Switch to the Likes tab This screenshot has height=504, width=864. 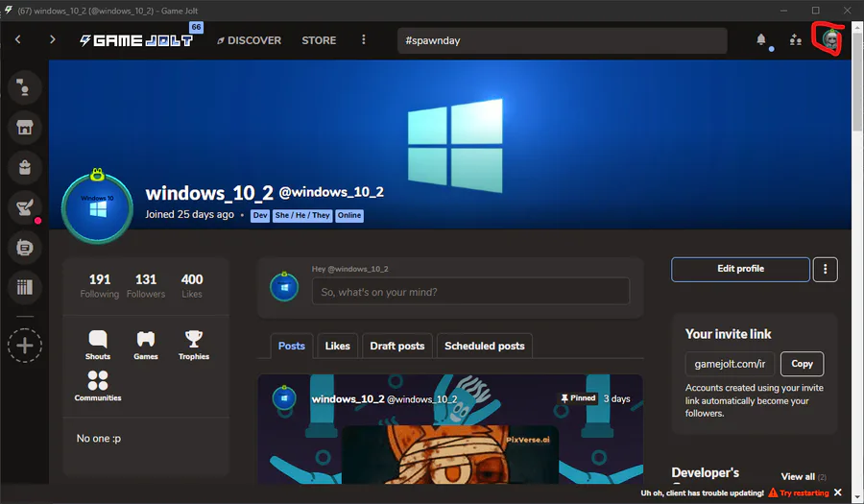[337, 346]
